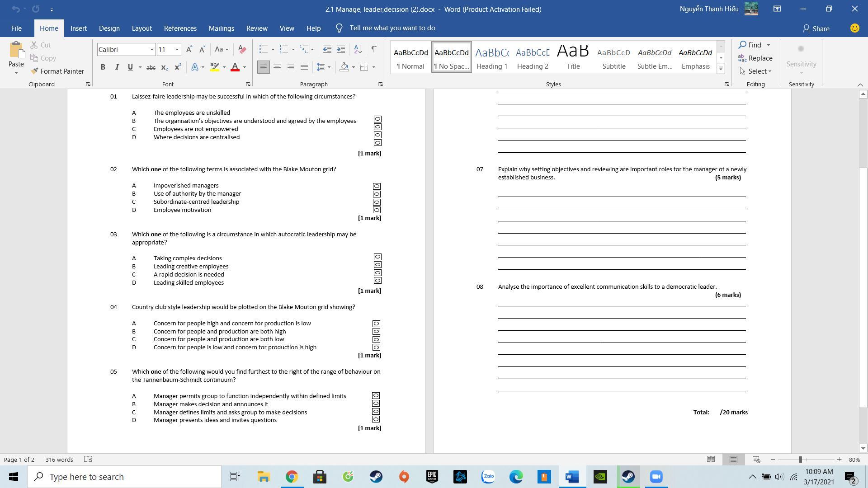Open Chrome from the Windows taskbar
The height and width of the screenshot is (488, 868).
pos(292,477)
